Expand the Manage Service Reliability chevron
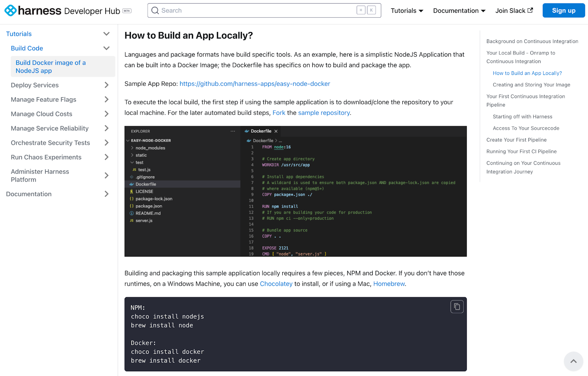Screen dimensions: 588x376 click(107, 128)
